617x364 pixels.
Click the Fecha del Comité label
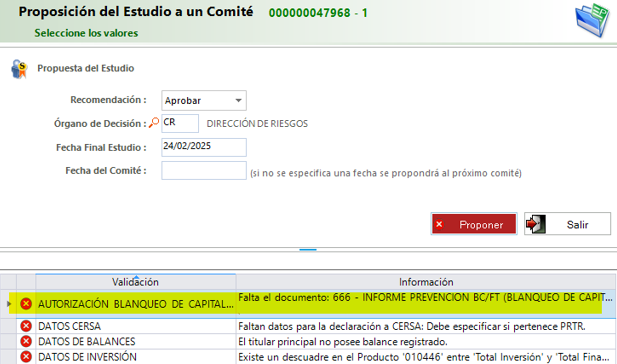pyautogui.click(x=106, y=171)
